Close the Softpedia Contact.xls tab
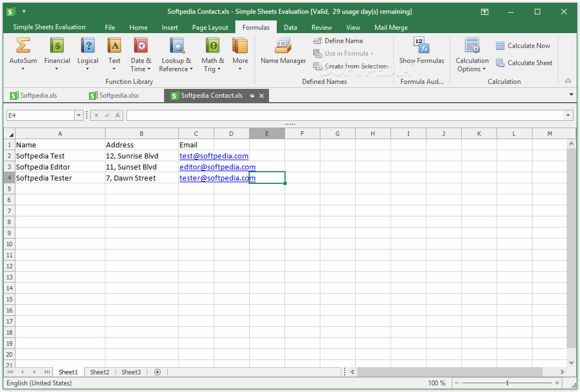This screenshot has width=580, height=392. click(x=261, y=96)
